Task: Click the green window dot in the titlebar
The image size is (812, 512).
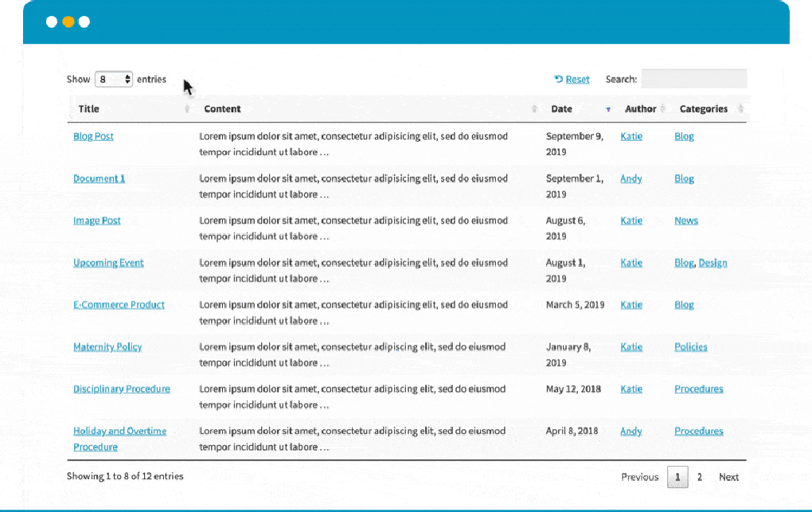Action: pyautogui.click(x=84, y=21)
